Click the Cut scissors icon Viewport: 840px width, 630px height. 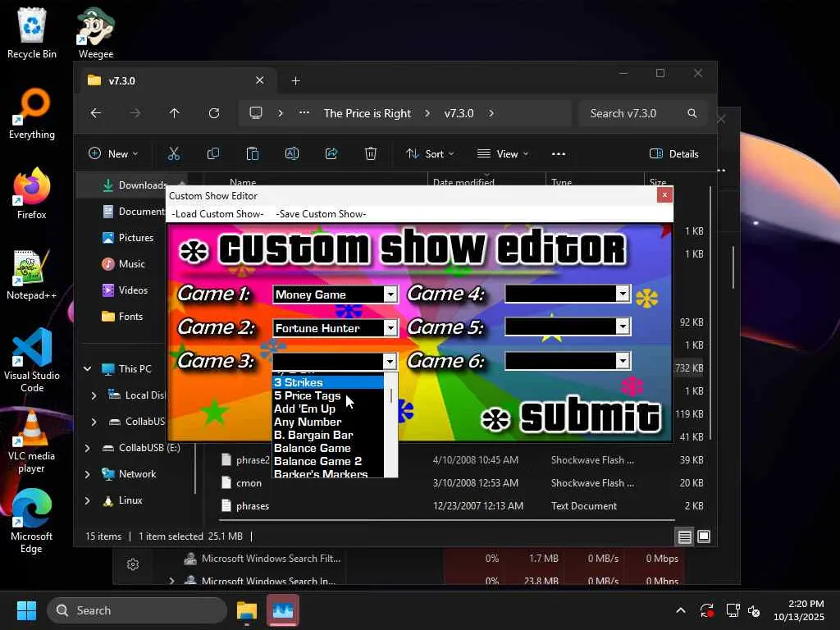point(174,153)
